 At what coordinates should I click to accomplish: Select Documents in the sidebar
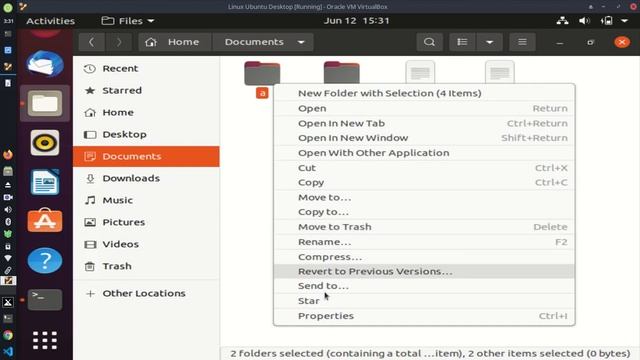click(x=146, y=156)
